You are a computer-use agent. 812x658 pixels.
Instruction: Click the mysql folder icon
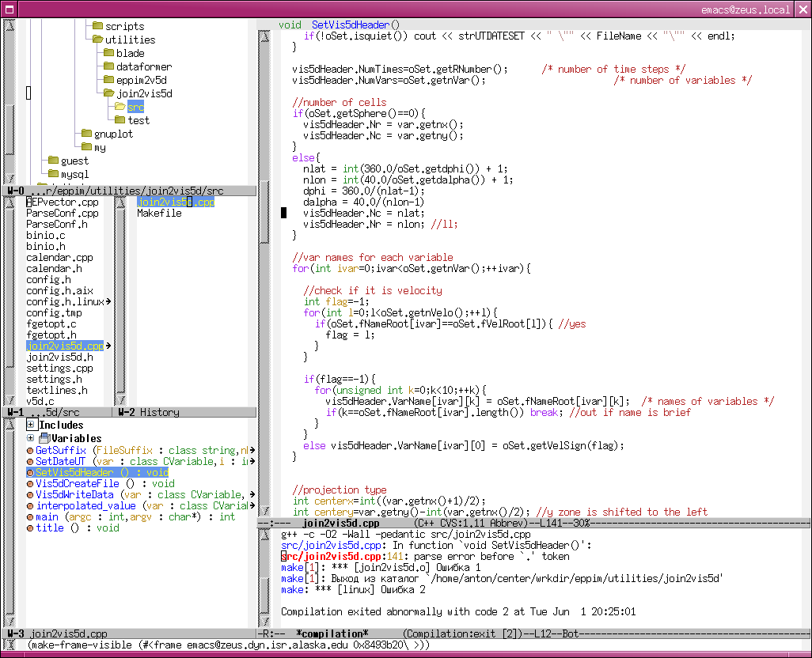point(53,174)
